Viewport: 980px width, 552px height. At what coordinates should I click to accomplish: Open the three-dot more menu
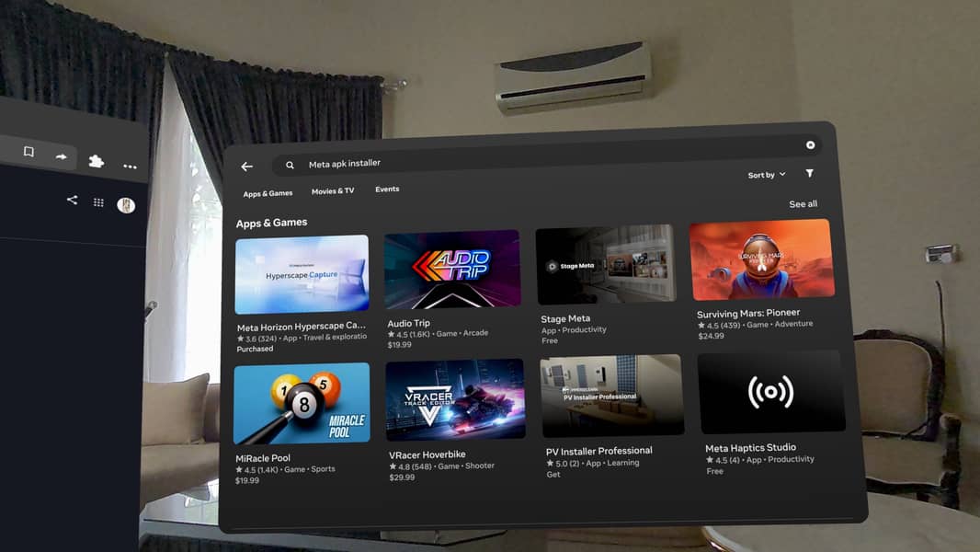click(130, 167)
